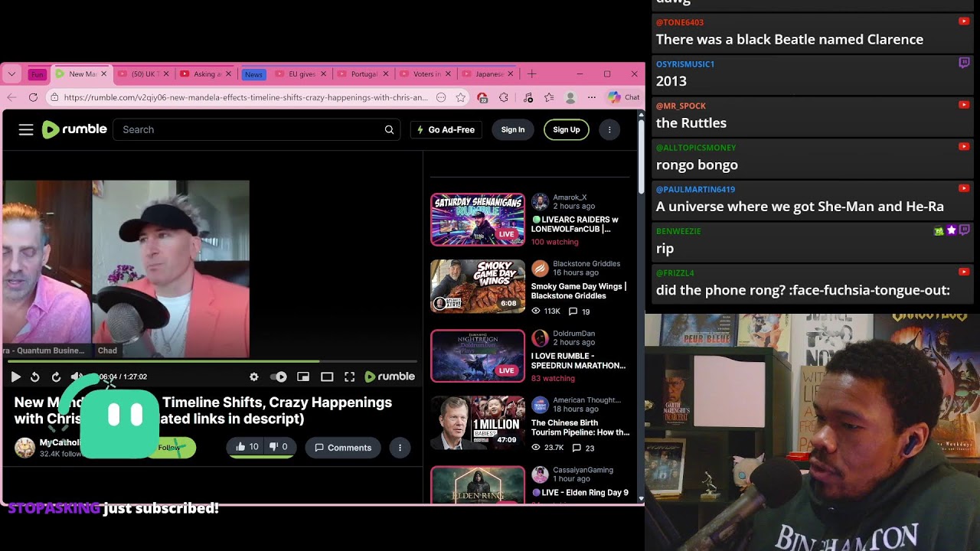Click the search magnifier icon on Rumble
Screen dimensions: 980x551
389,130
